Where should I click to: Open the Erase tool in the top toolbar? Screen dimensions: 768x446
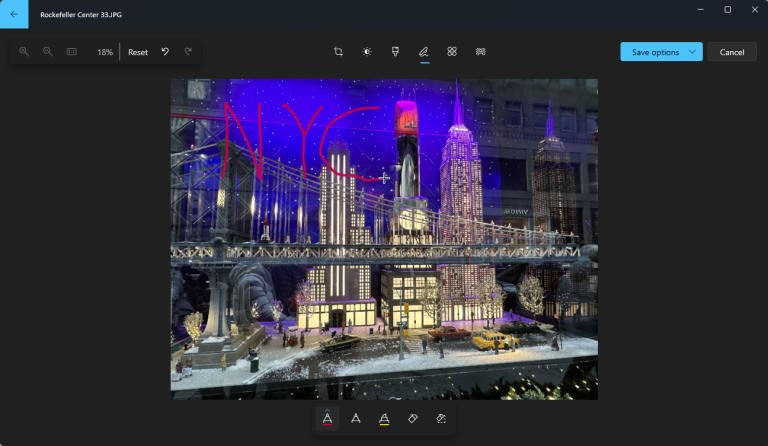point(452,51)
